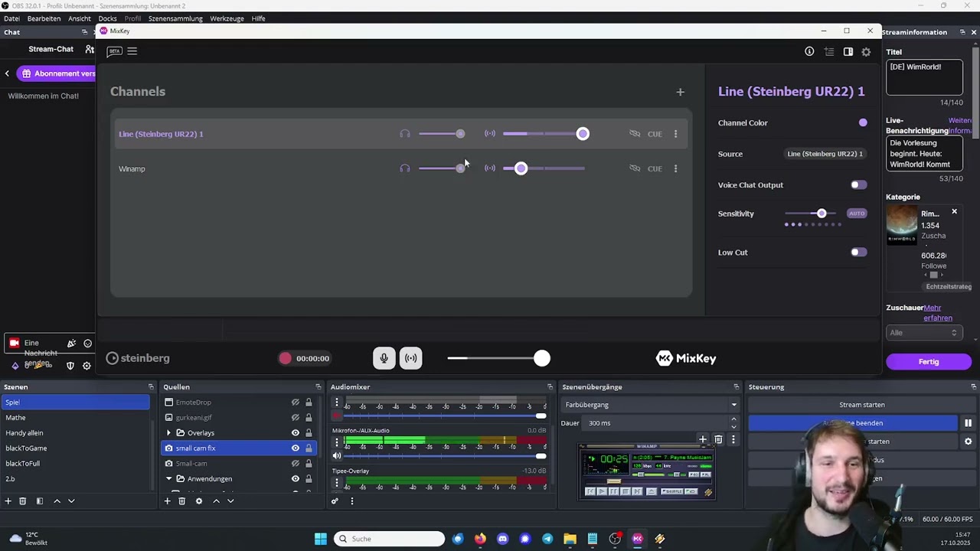The width and height of the screenshot is (980, 551).
Task: Open the Bearbeiten menu
Action: [44, 18]
